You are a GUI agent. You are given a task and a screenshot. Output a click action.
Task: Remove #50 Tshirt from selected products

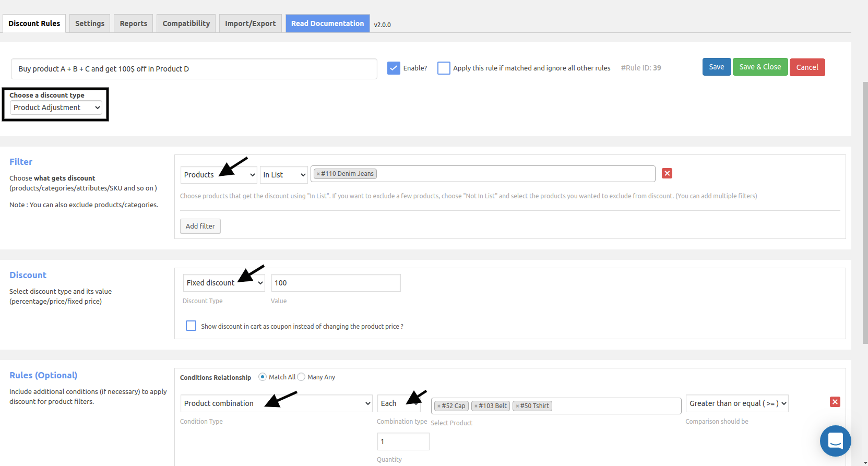coord(517,406)
